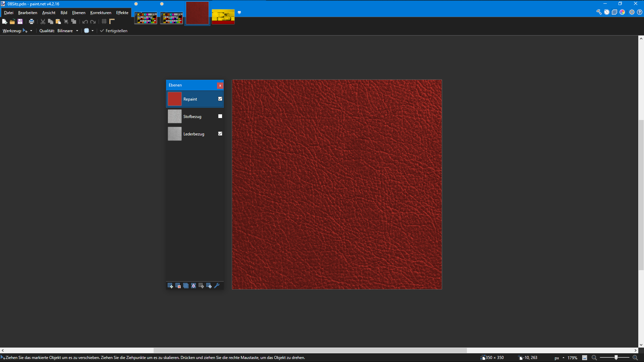
Task: Click the delete layer icon
Action: 178,286
